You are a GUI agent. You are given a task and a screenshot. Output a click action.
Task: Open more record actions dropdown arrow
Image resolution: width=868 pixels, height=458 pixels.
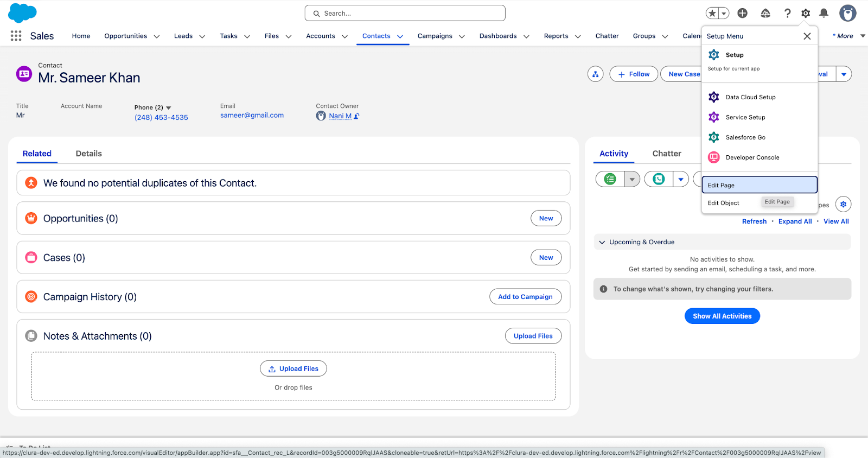(844, 74)
